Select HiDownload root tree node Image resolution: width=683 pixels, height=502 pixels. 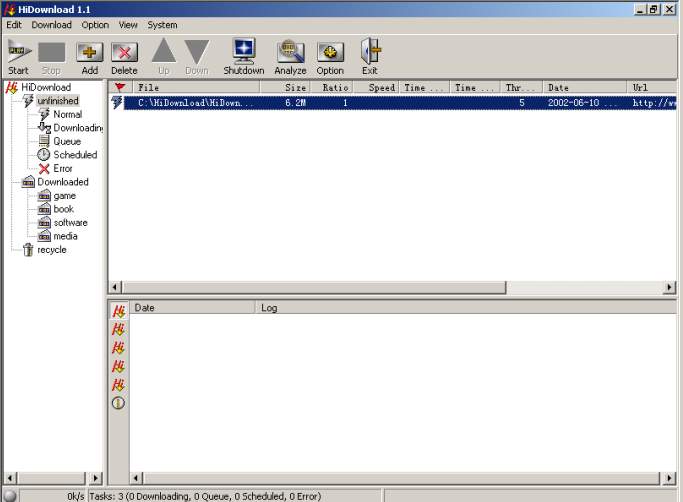tap(46, 87)
